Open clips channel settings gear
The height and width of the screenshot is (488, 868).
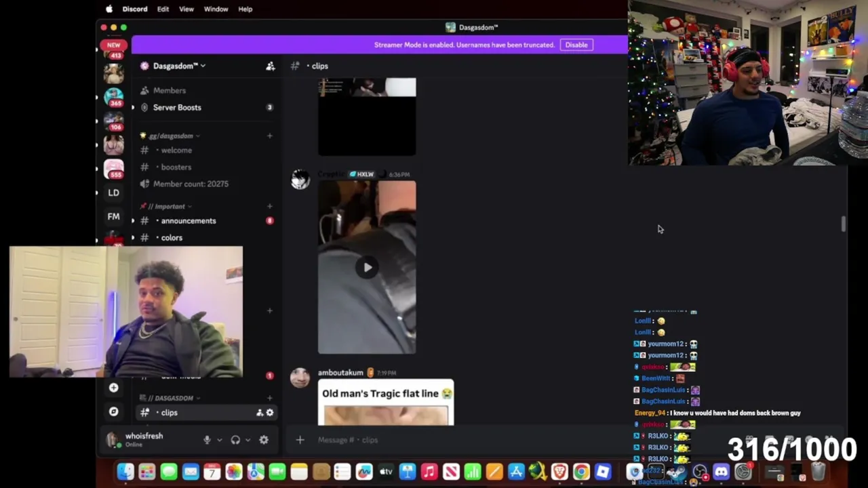point(270,413)
